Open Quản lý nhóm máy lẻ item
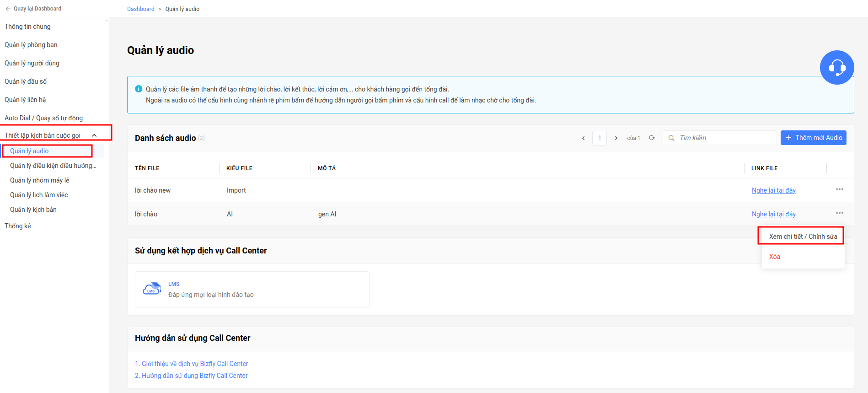The height and width of the screenshot is (393, 868). [40, 180]
